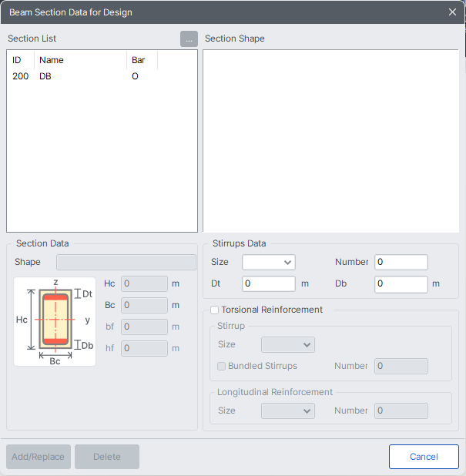Click the Stirrups Db input field
Viewport: 466px width, 476px height.
pyautogui.click(x=401, y=284)
